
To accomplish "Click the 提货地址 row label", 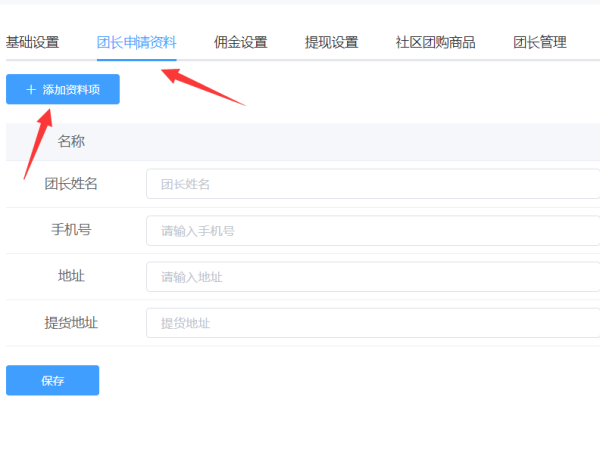I will (x=71, y=323).
